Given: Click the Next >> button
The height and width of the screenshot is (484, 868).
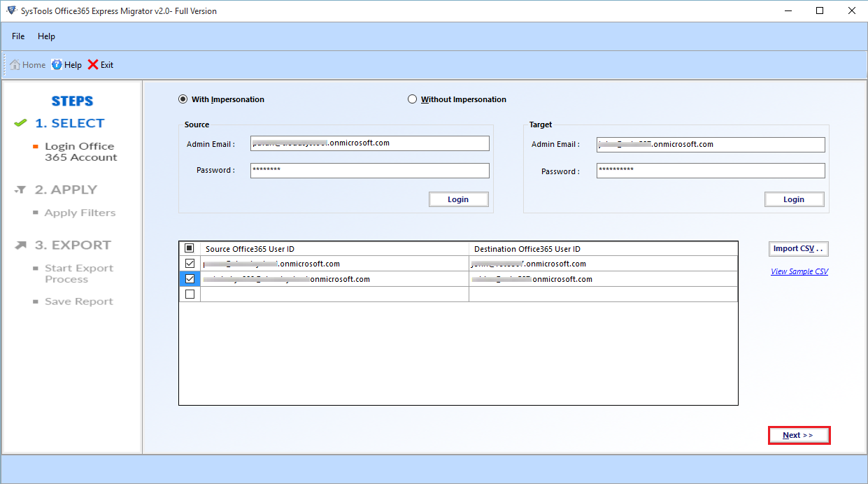Looking at the screenshot, I should coord(799,435).
